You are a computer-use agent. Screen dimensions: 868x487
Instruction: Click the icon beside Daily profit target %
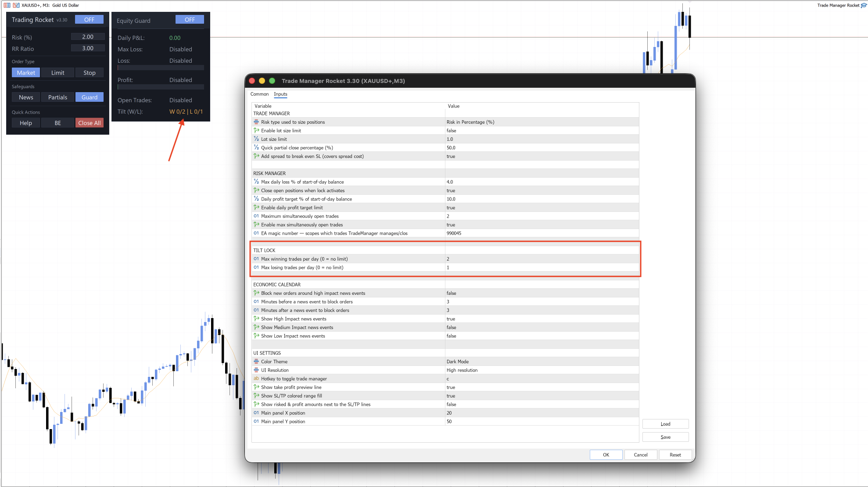(x=256, y=199)
